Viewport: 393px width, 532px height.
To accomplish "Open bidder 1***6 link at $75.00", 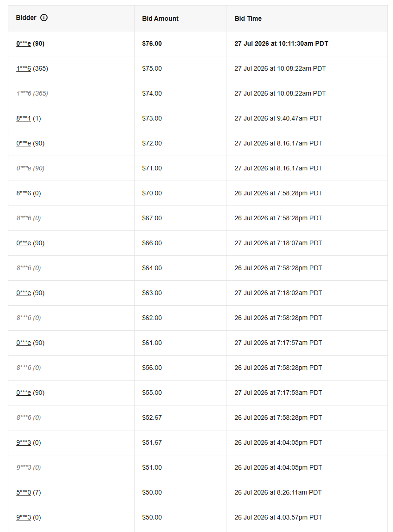I will point(24,68).
